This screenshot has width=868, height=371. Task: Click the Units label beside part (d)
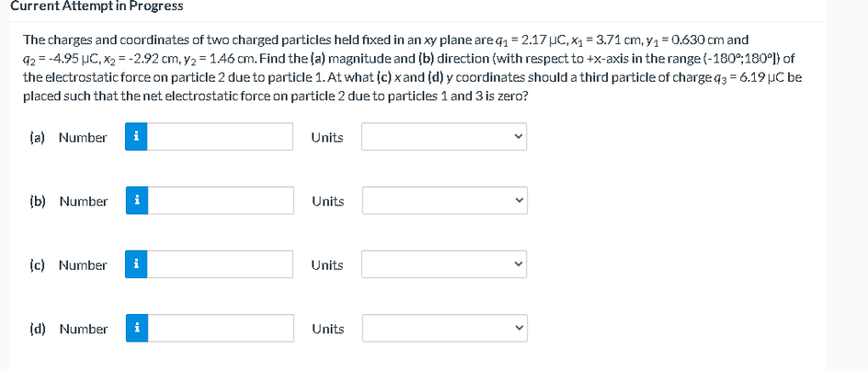327,329
